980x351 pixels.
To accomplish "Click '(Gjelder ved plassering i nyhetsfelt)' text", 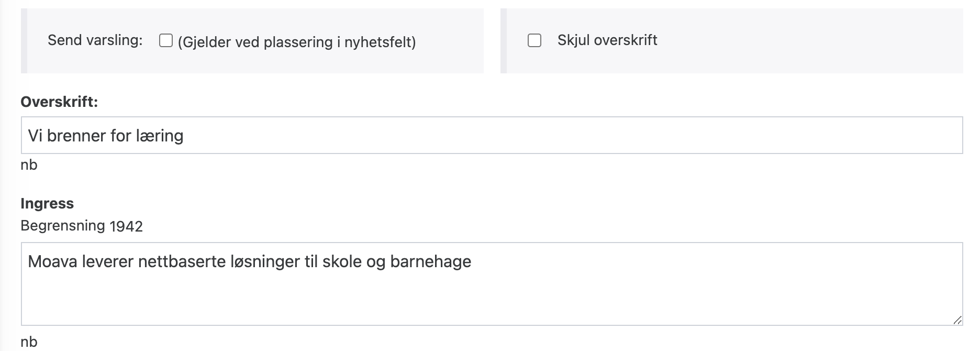I will (x=297, y=42).
